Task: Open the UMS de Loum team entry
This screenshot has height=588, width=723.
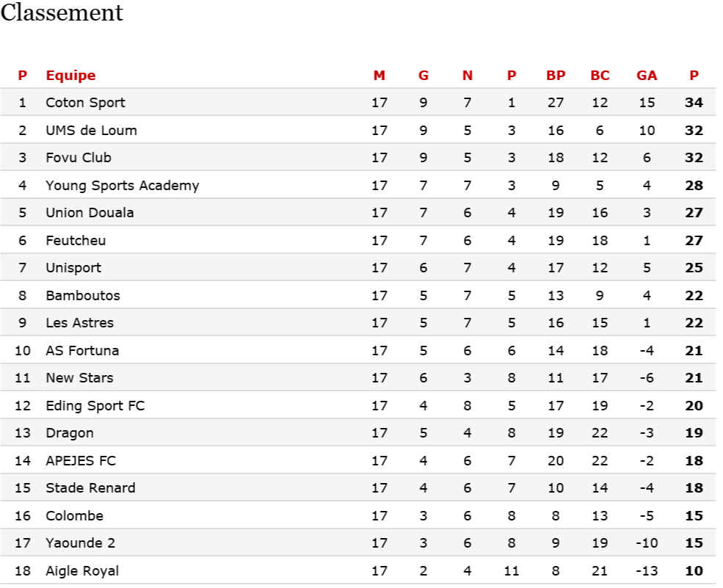Action: pyautogui.click(x=91, y=131)
